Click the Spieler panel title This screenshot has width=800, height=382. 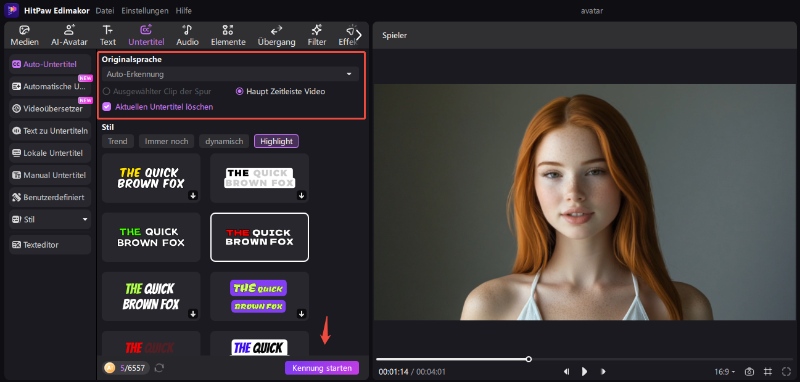pos(394,35)
